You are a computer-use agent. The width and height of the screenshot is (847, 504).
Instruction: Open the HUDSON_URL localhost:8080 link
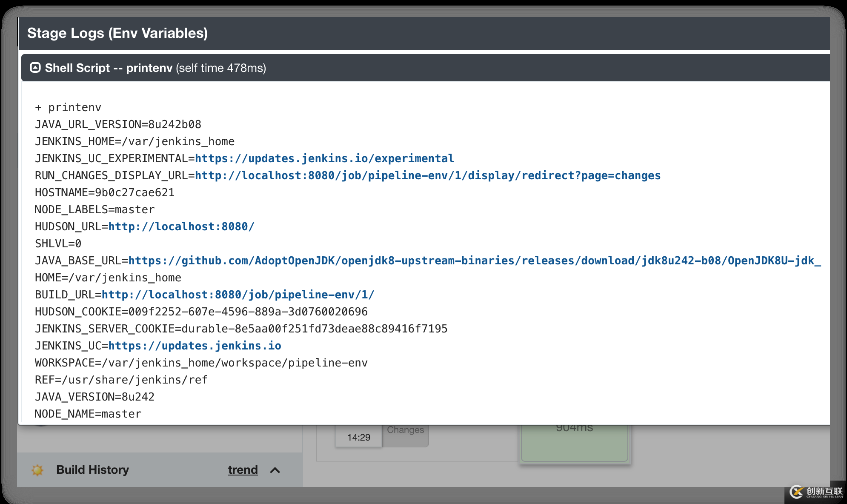click(181, 226)
